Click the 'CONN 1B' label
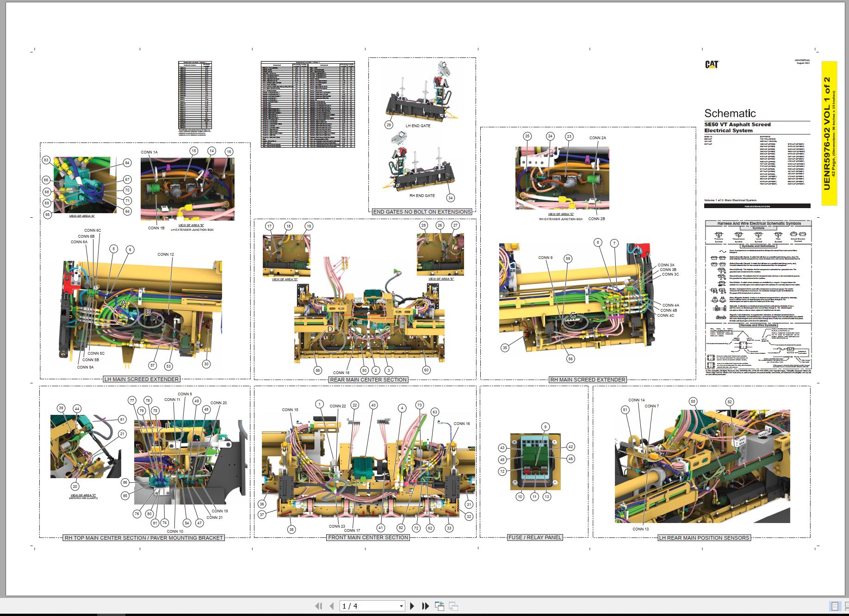Screen dimensions: 849x616 click(156, 228)
